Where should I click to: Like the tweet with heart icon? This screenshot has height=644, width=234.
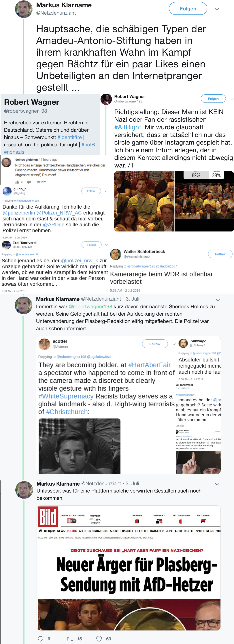click(99, 639)
